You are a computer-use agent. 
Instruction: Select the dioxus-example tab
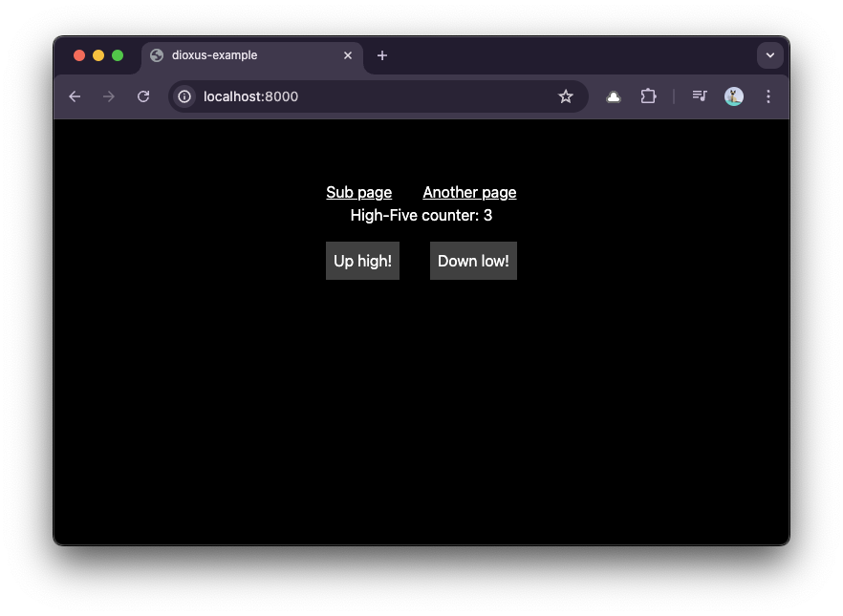click(239, 55)
